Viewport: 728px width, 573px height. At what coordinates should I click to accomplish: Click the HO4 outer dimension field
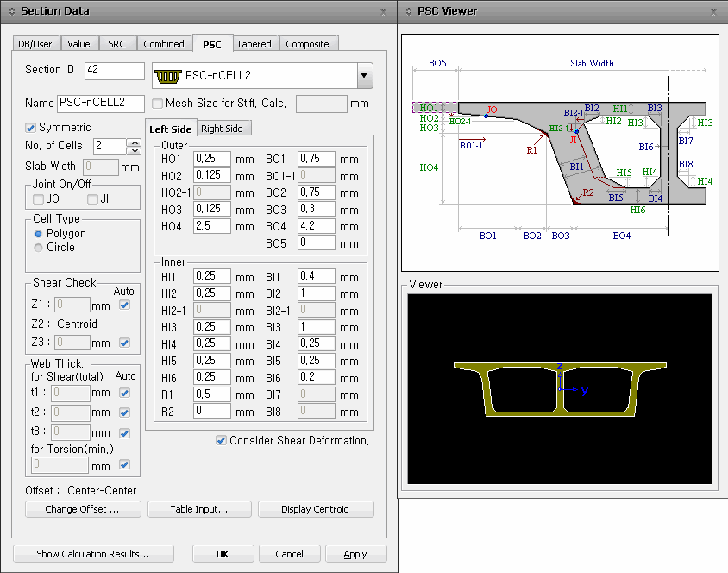tap(211, 226)
